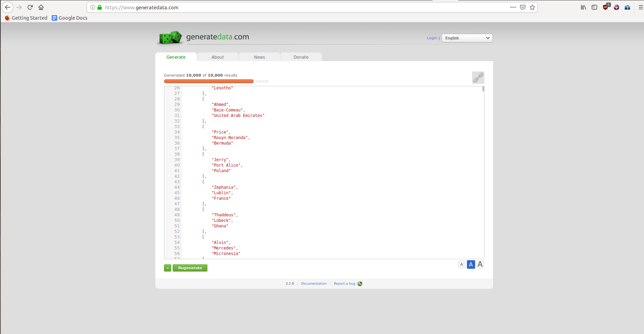Click the browser Back arrow button
Viewport: 644px width, 334px height.
8,7
